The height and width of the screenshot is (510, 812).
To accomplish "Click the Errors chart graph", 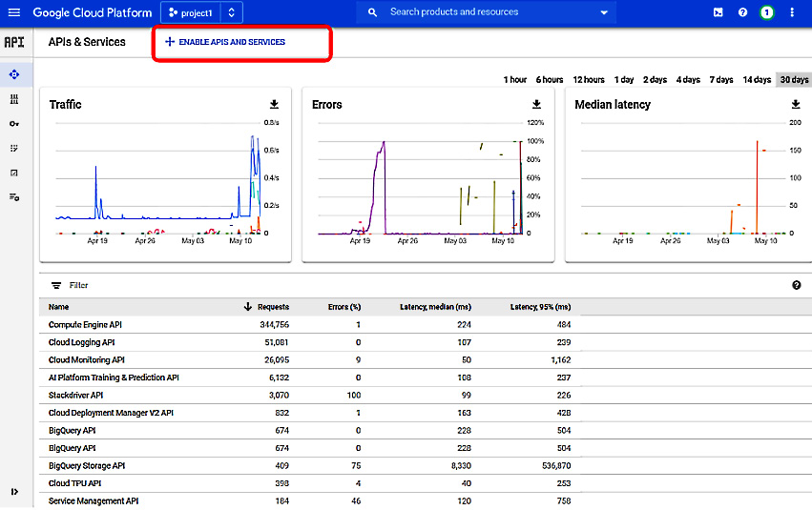I will pyautogui.click(x=421, y=178).
